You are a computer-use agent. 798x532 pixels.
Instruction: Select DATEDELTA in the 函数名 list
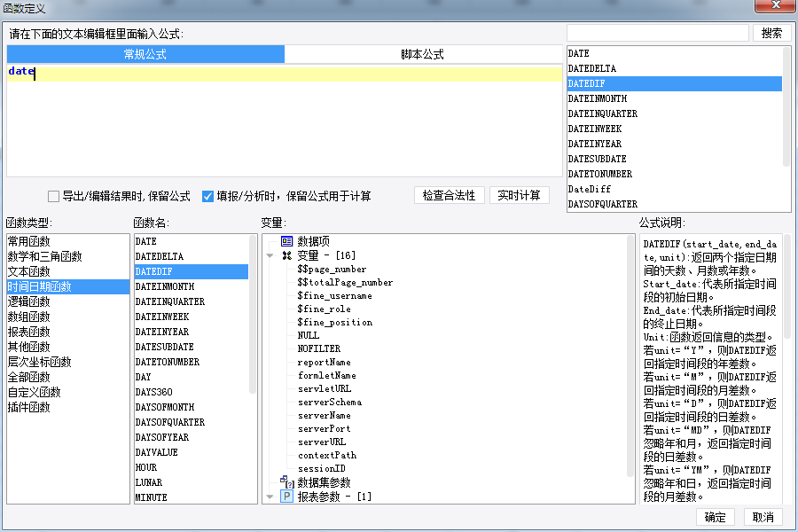192,256
